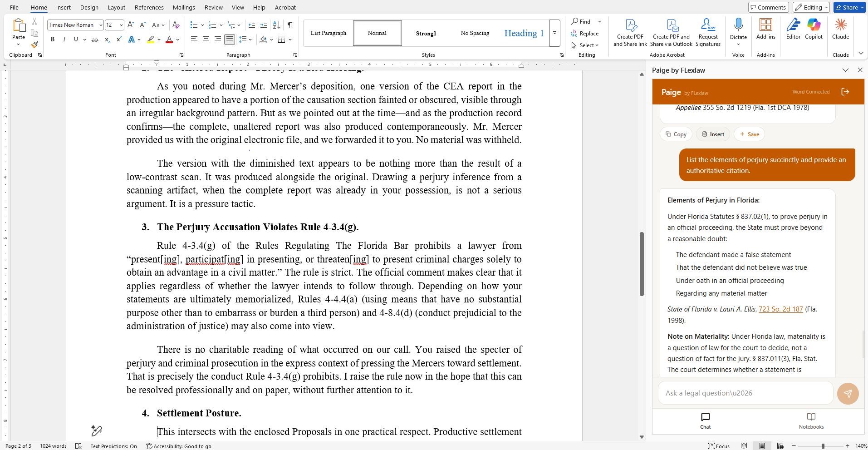The height and width of the screenshot is (450, 868).
Task: Select Align Left
Action: [x=194, y=40]
